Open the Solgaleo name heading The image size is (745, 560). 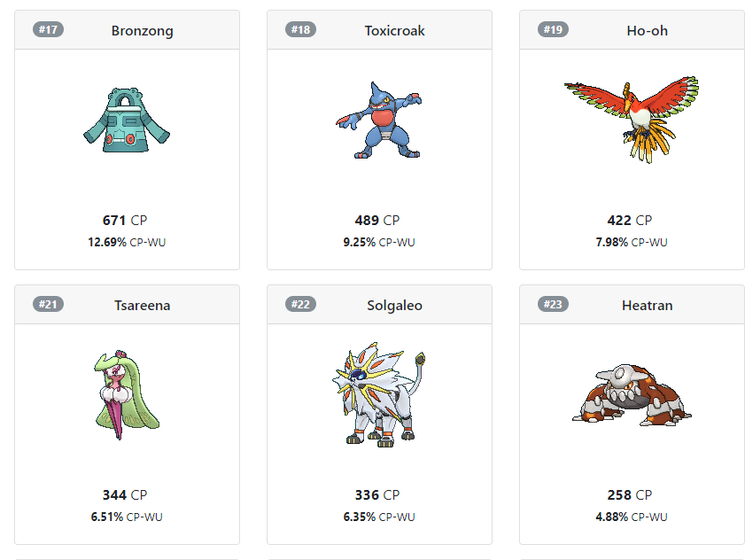click(394, 306)
